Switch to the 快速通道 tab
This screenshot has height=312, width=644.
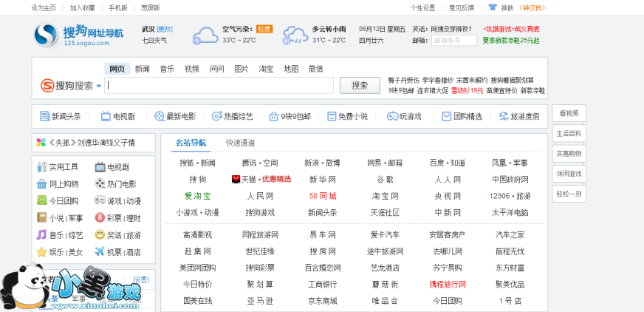pos(241,143)
